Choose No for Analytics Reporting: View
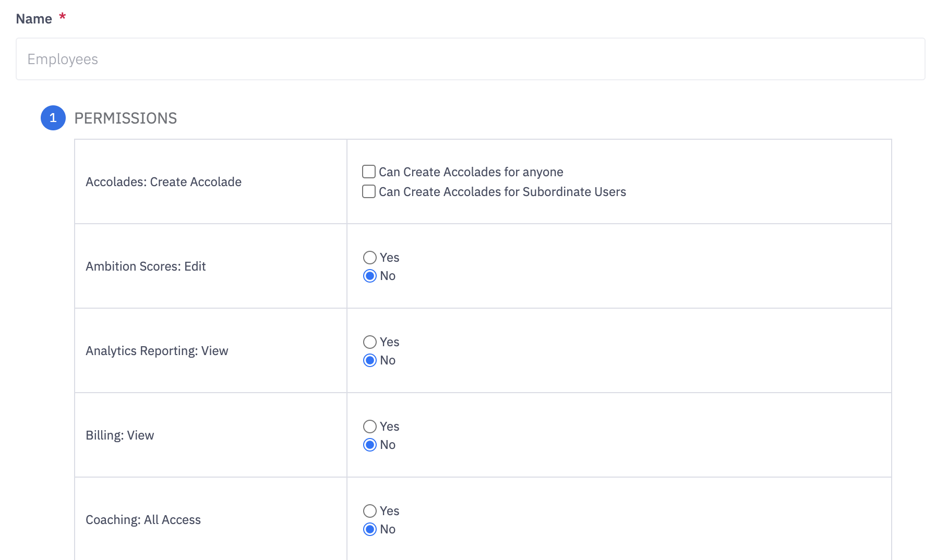This screenshot has height=560, width=936. click(x=370, y=360)
